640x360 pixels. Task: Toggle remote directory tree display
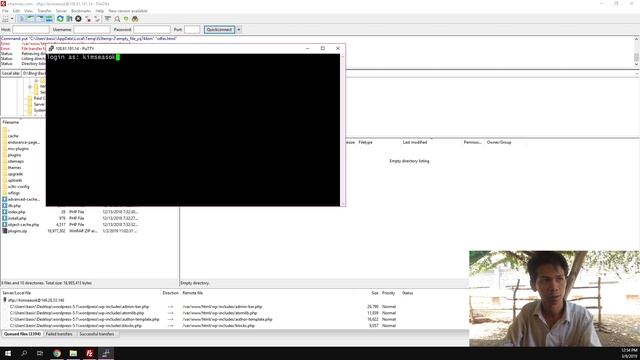click(40, 19)
